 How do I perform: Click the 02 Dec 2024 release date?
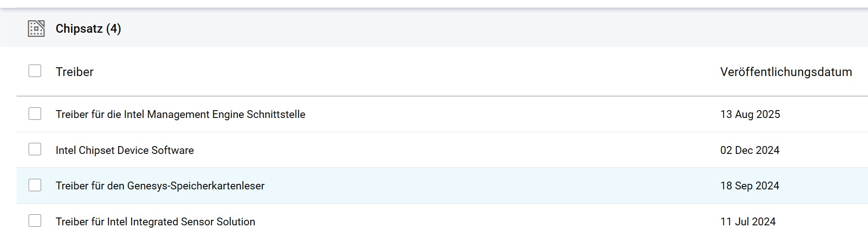[750, 150]
